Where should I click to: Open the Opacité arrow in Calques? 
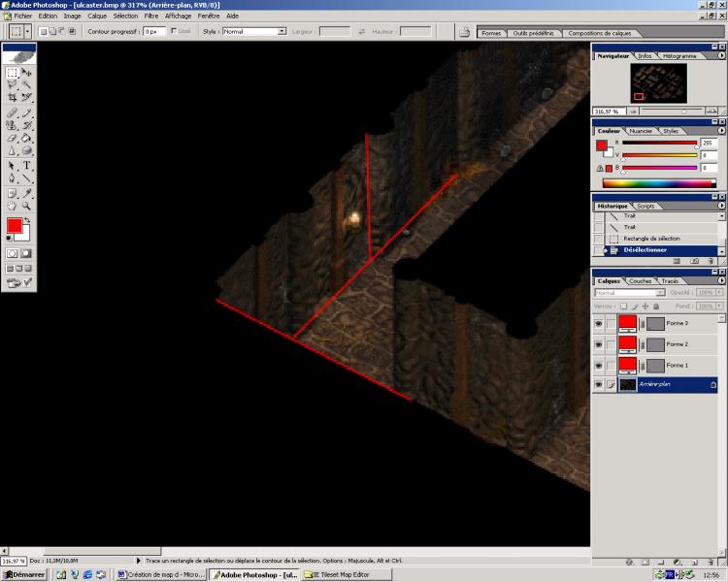click(719, 292)
